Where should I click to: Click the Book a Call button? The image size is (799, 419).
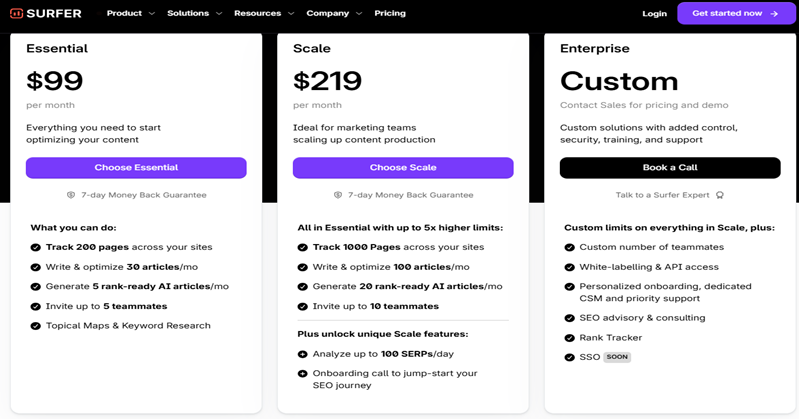pyautogui.click(x=670, y=168)
